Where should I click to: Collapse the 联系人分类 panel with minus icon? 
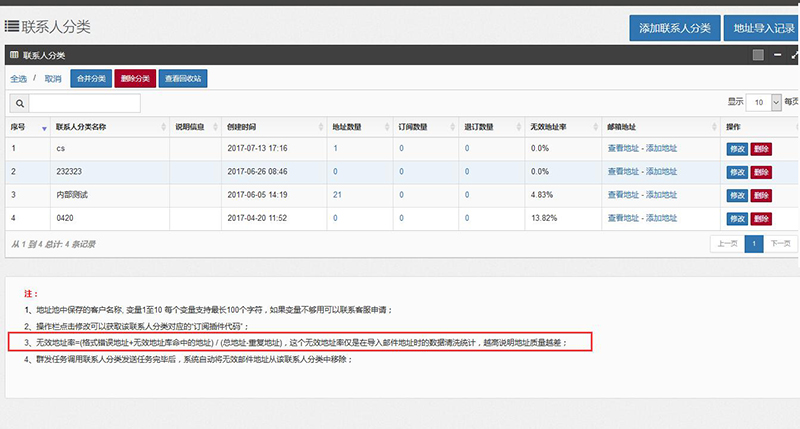pyautogui.click(x=778, y=55)
